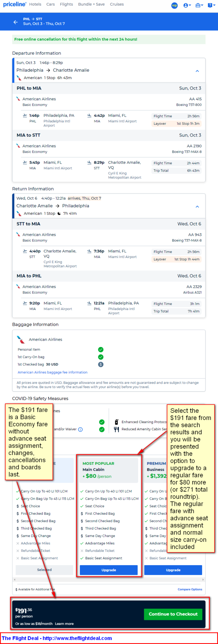Open the Cruises section
The height and width of the screenshot is (644, 218).
tap(117, 4)
